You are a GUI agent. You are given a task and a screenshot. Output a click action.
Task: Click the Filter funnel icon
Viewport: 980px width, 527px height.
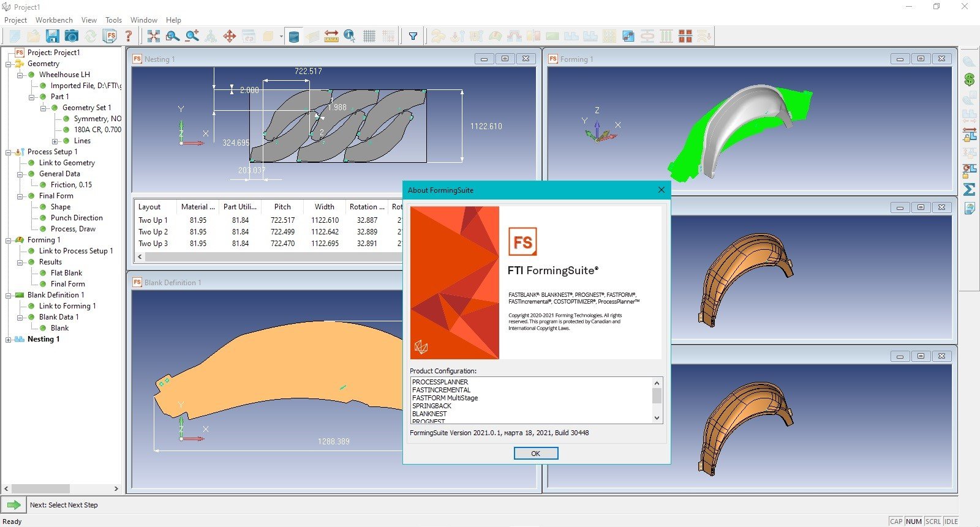413,36
